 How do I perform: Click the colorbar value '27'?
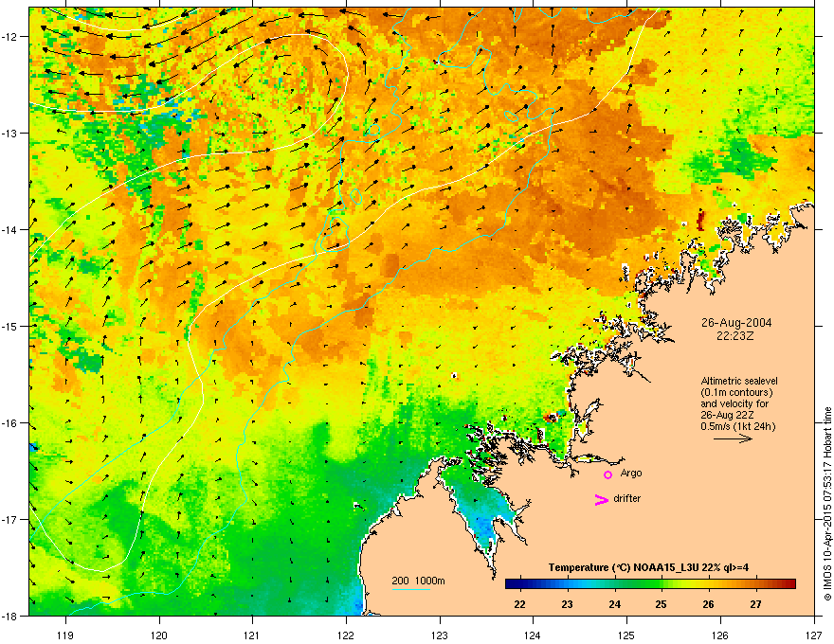pos(755,604)
